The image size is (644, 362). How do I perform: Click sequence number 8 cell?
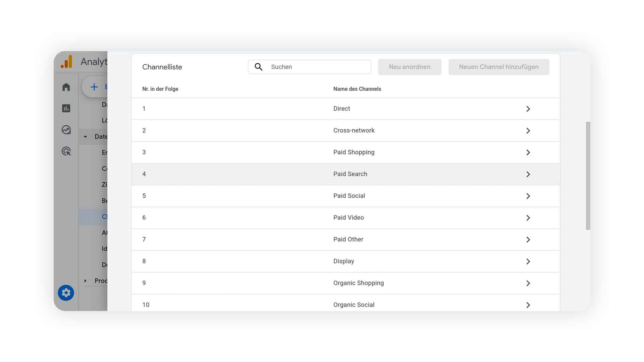point(144,261)
